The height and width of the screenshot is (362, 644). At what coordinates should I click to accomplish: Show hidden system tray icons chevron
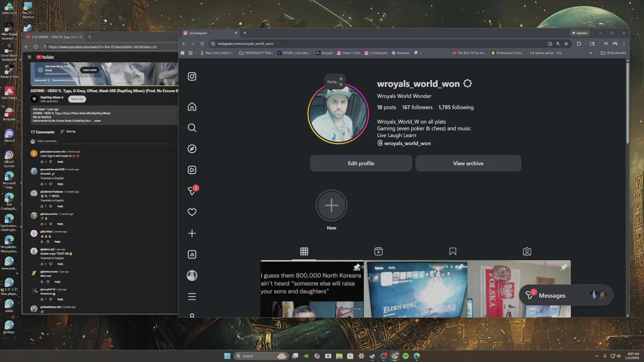click(597, 356)
